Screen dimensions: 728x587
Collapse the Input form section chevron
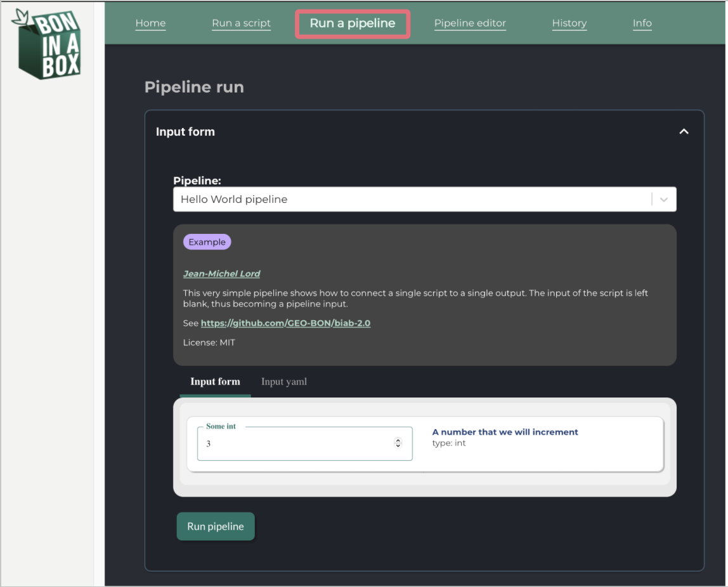(684, 132)
